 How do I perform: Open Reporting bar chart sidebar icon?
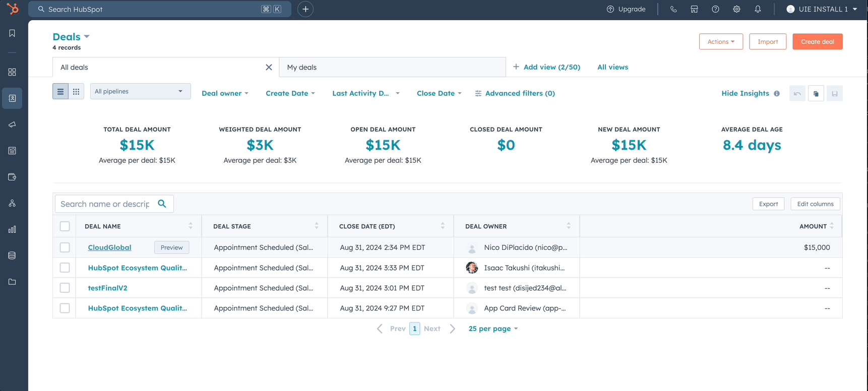point(12,229)
